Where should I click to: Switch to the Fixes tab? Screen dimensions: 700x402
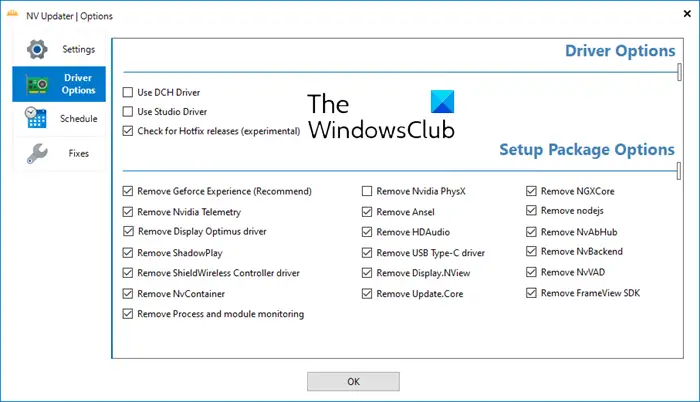pos(78,153)
